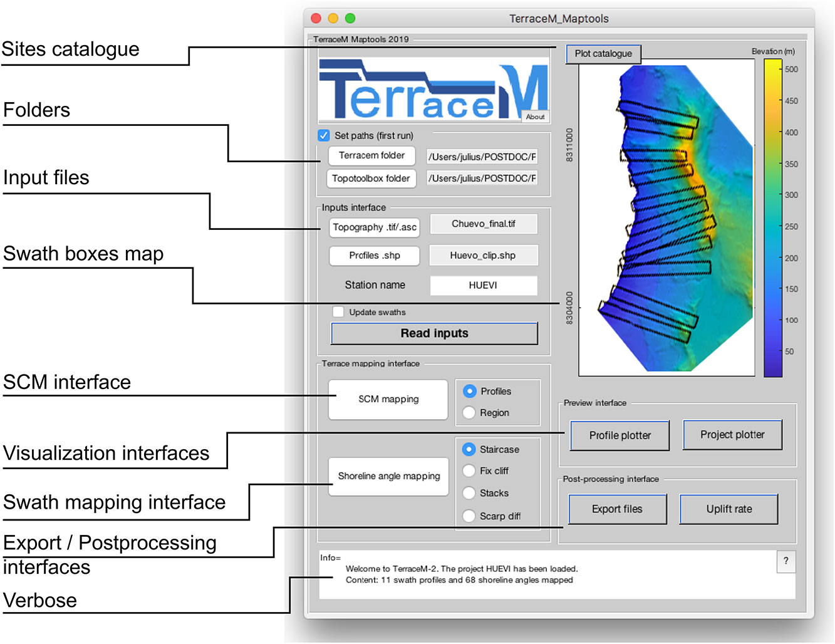Click the Station name field showing HUEVI
835x644 pixels.
coord(484,285)
